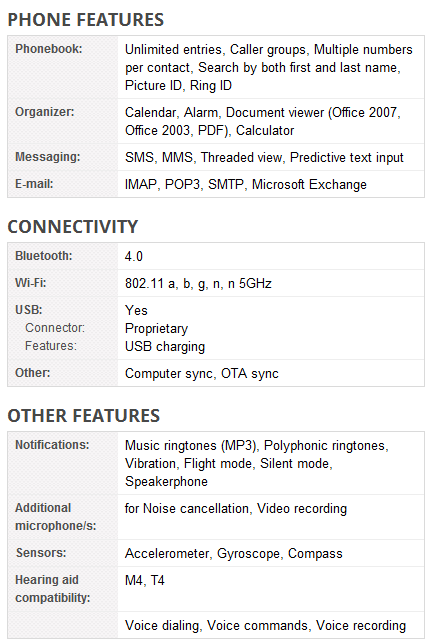This screenshot has height=643, width=430.
Task: Click the Organizer row label
Action: [45, 112]
